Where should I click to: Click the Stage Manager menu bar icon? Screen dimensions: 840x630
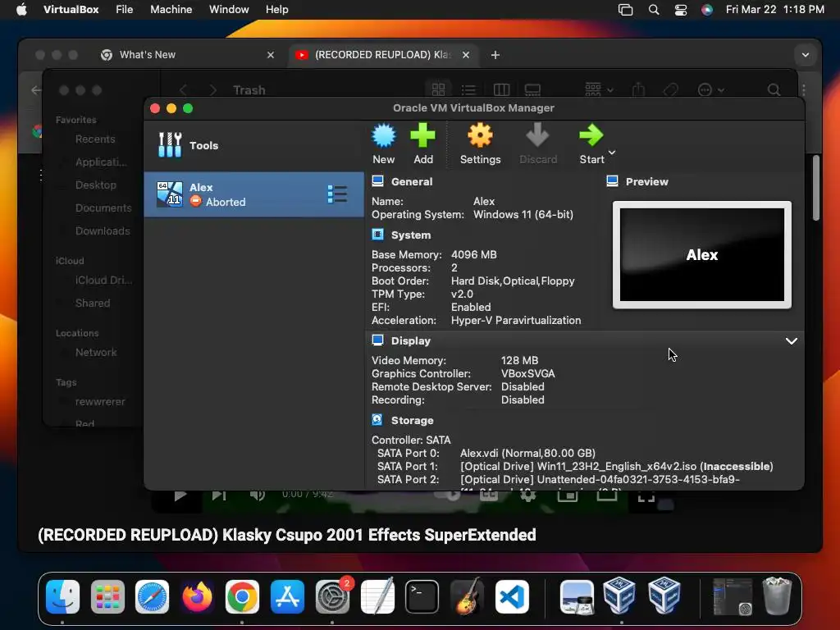tap(625, 10)
